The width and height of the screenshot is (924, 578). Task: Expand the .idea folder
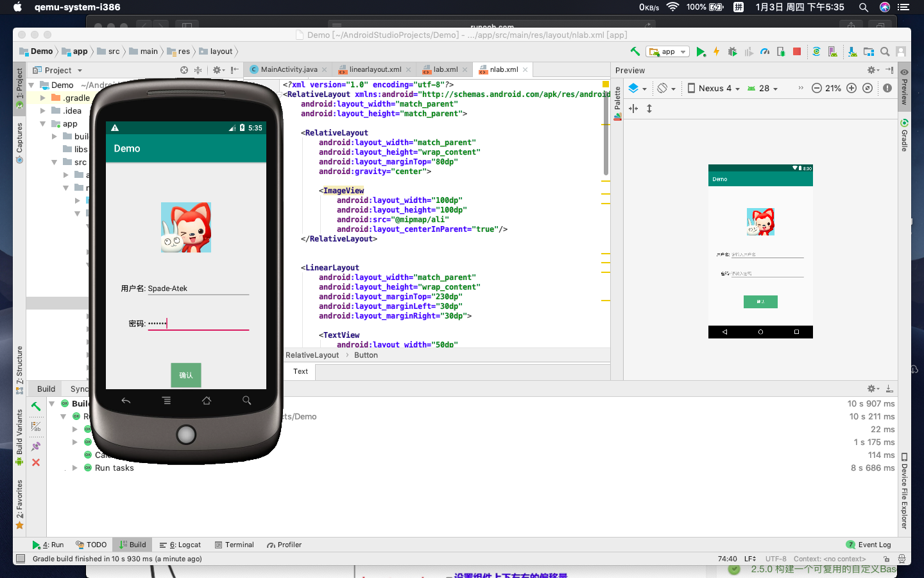(x=43, y=110)
